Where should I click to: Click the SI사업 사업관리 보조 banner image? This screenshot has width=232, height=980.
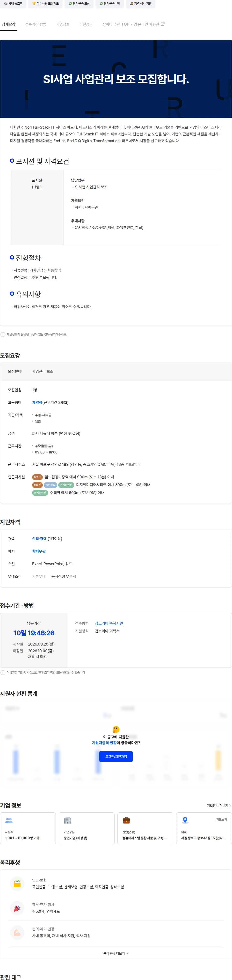pyautogui.click(x=116, y=79)
